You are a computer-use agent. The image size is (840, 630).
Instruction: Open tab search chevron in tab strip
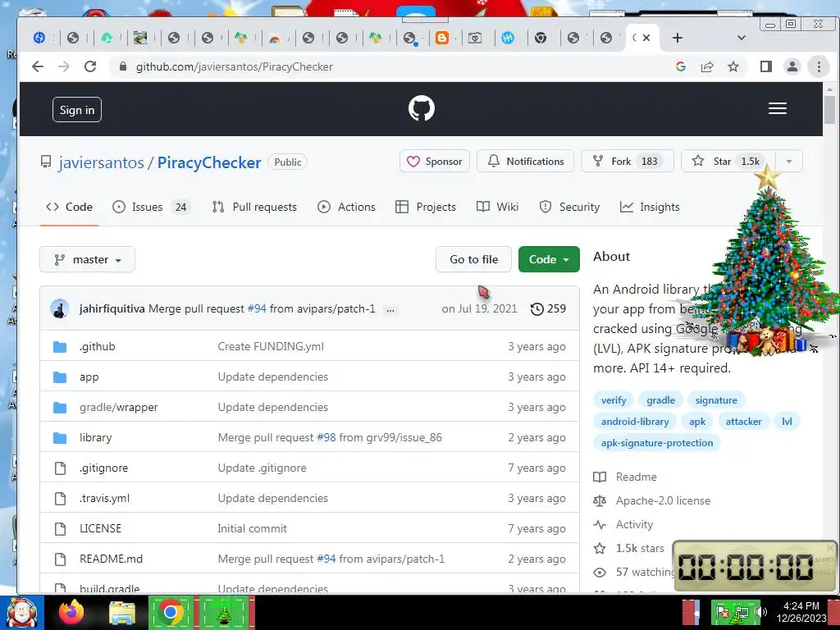[742, 38]
